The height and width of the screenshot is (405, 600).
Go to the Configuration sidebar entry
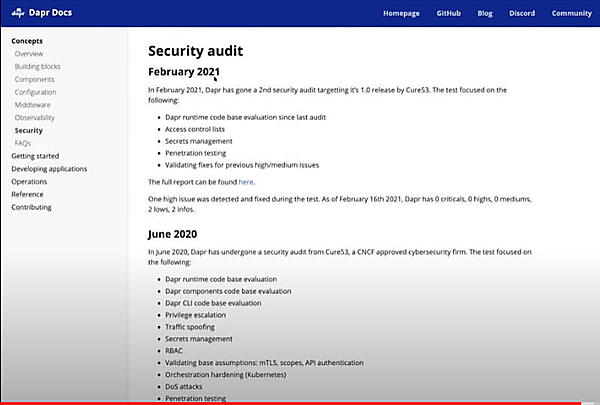pos(36,92)
